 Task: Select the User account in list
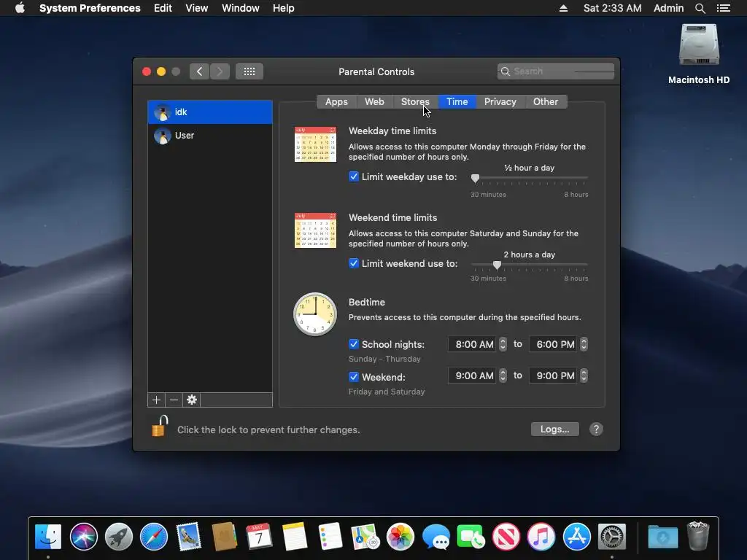[x=210, y=135]
